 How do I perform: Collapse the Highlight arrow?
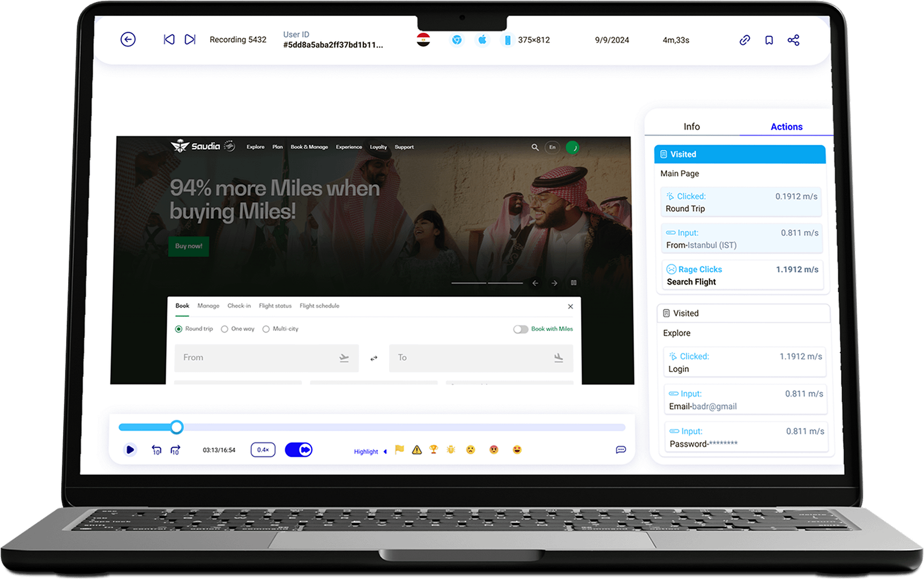click(385, 452)
